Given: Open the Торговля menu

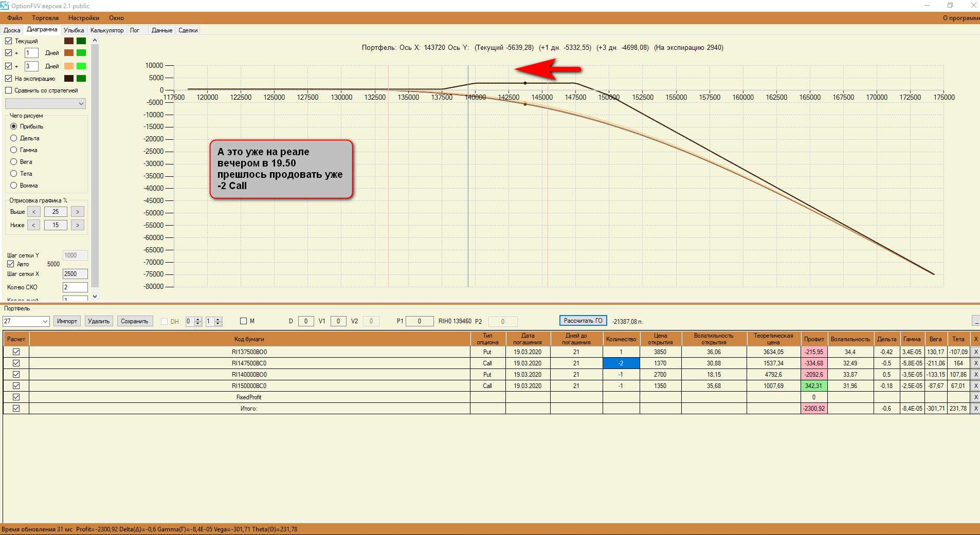Looking at the screenshot, I should 45,18.
